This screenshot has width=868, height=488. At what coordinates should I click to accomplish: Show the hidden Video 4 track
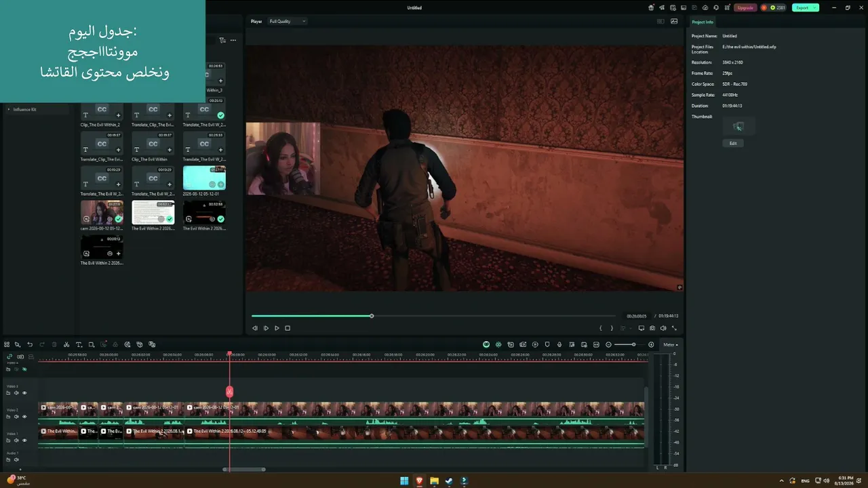(24, 369)
